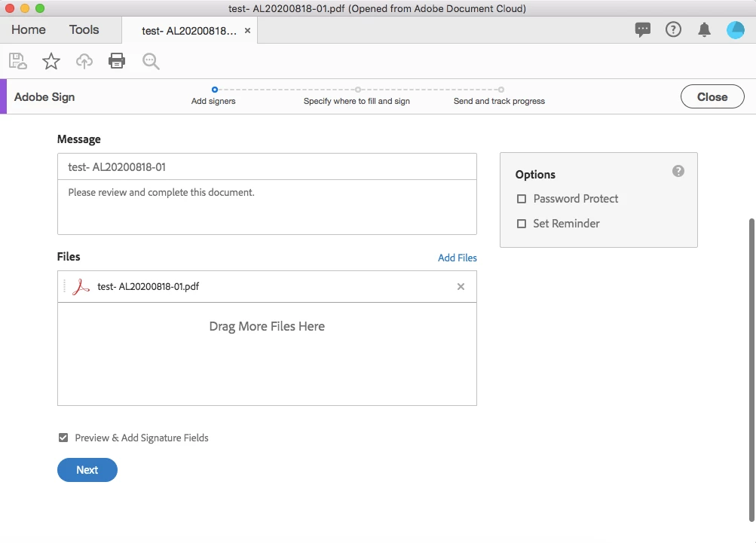Click the PDF icon for test- AL20200818-01.pdf

81,287
